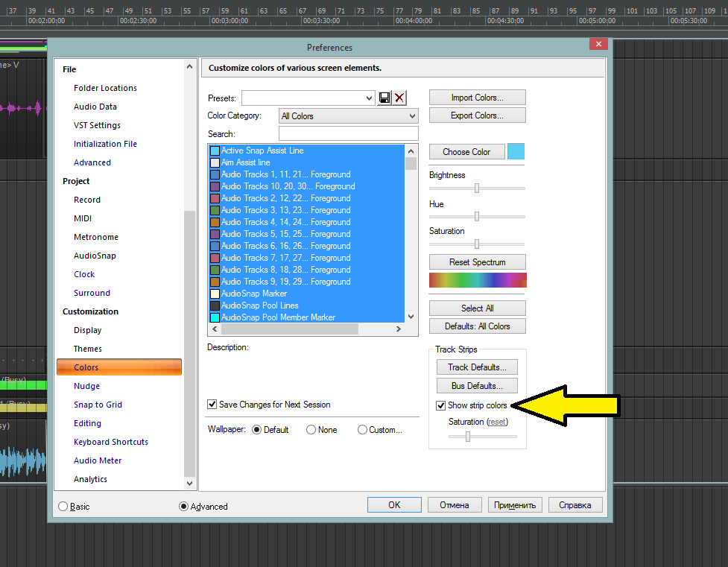
Task: Select Audio Tracks 8, 18, 28... Foreground
Action: point(307,270)
